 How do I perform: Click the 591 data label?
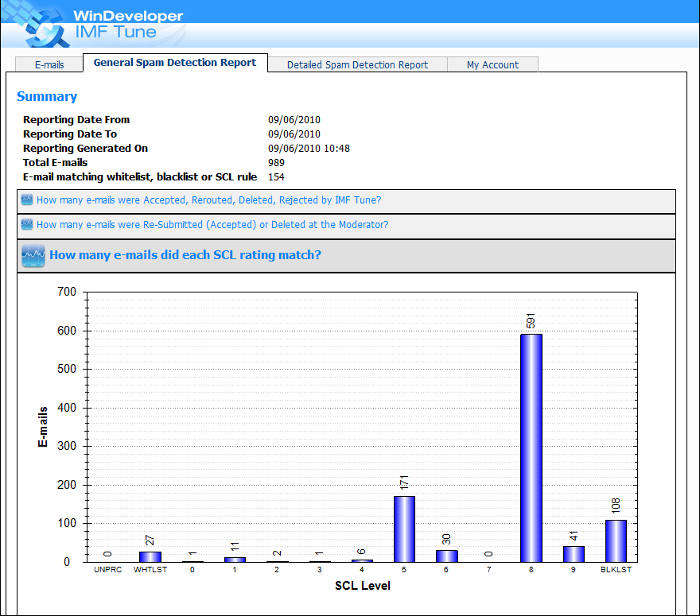[531, 320]
